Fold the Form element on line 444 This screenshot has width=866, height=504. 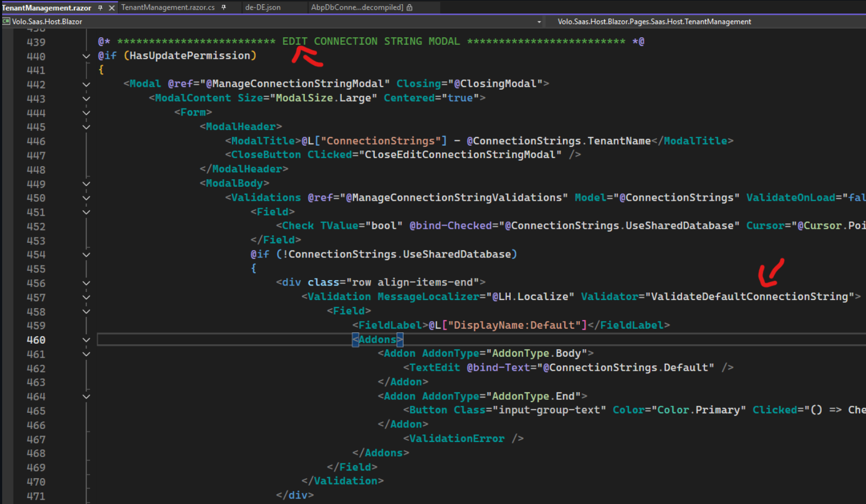86,113
